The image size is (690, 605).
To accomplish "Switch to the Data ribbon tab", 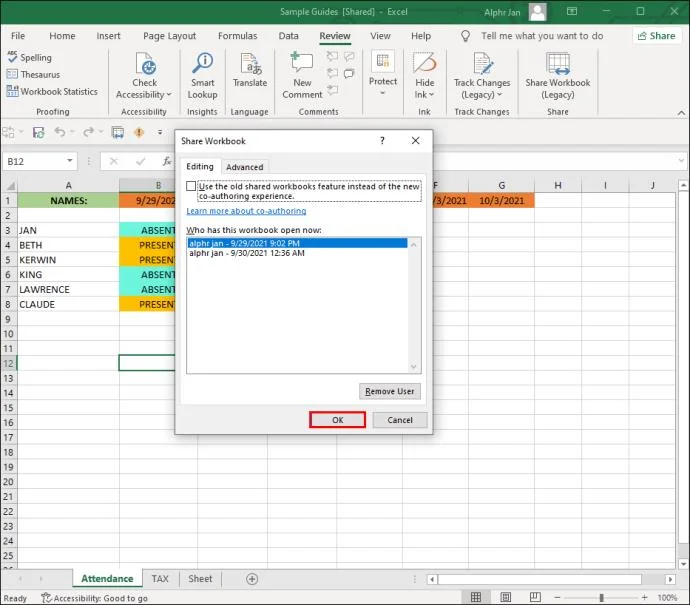I will coord(288,36).
